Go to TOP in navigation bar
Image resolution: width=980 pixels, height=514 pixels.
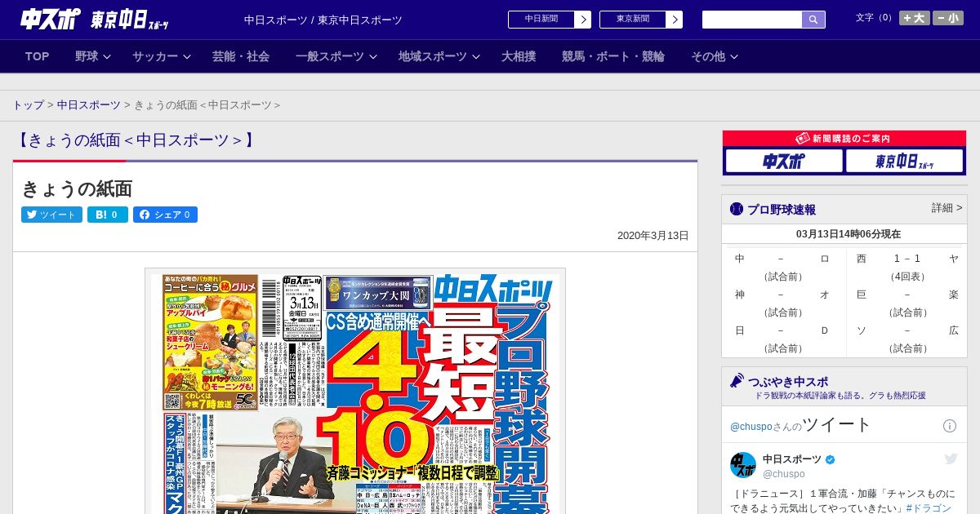coord(38,56)
